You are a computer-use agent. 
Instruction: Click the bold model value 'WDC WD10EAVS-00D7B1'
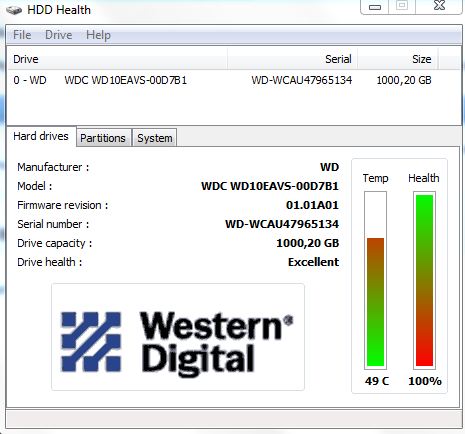[x=270, y=186]
